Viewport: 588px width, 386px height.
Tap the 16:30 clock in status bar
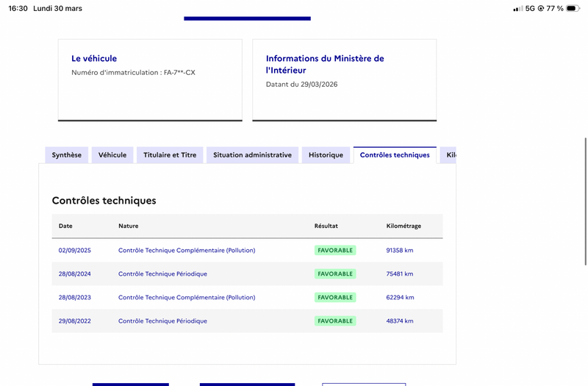(x=18, y=8)
